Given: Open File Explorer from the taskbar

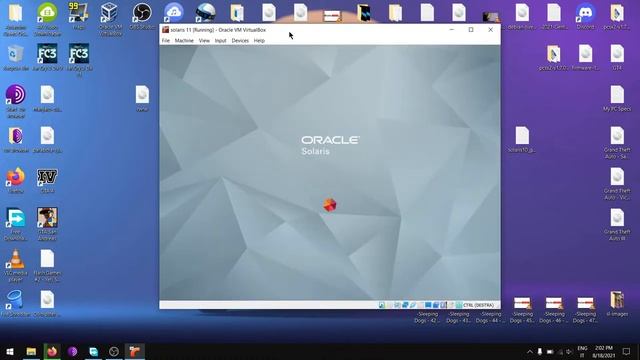Looking at the screenshot, I should pos(31,351).
